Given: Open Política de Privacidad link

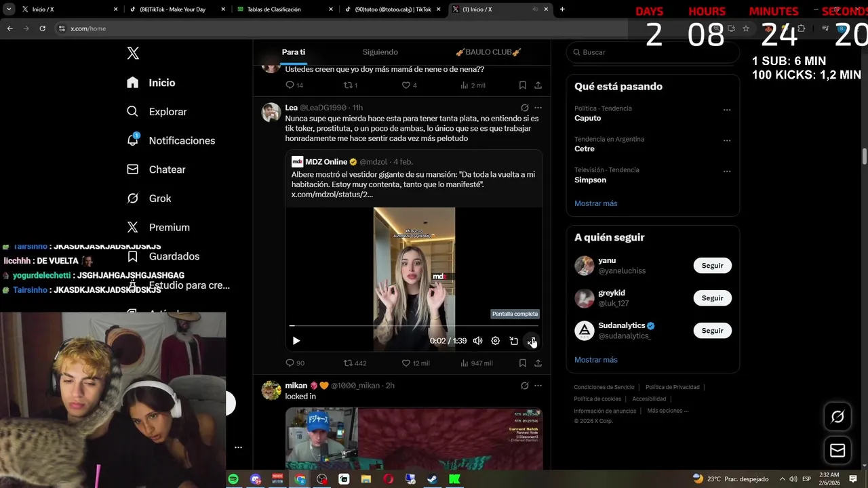Looking at the screenshot, I should coord(673,387).
